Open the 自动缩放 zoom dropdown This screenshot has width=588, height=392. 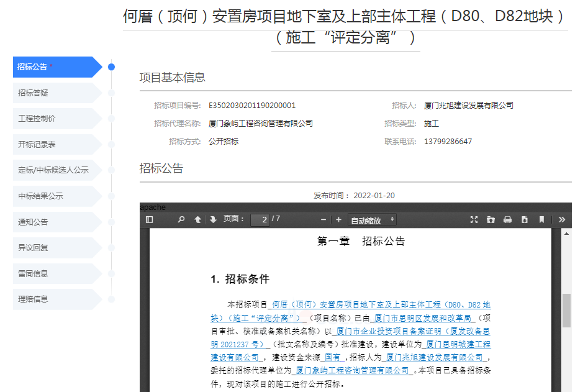tap(373, 220)
